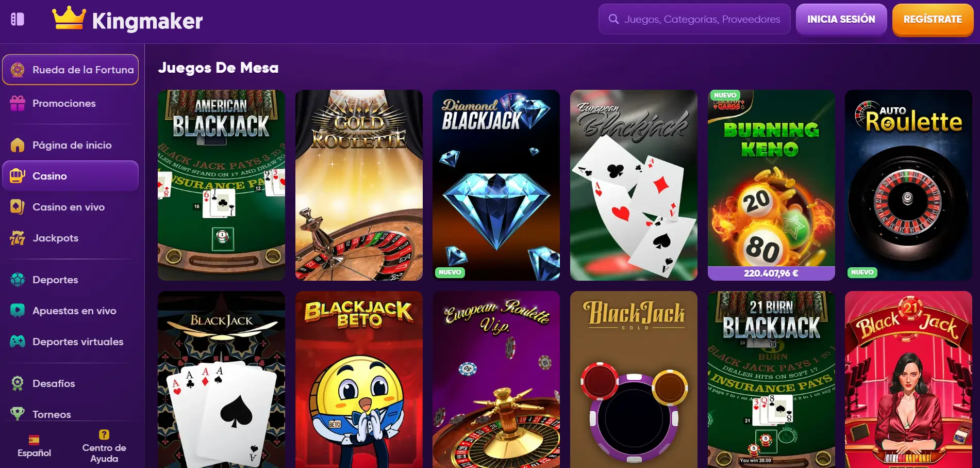The image size is (980, 468).
Task: Open Apuestas en vivo section
Action: [74, 311]
